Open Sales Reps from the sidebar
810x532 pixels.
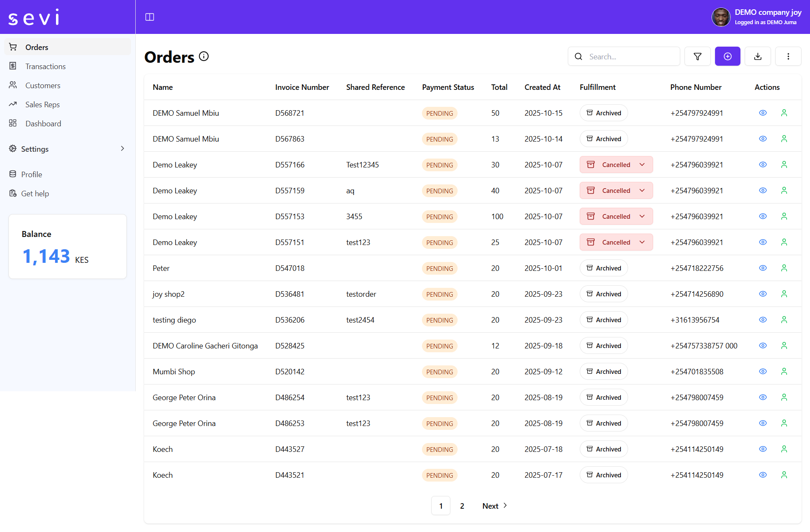pos(42,104)
